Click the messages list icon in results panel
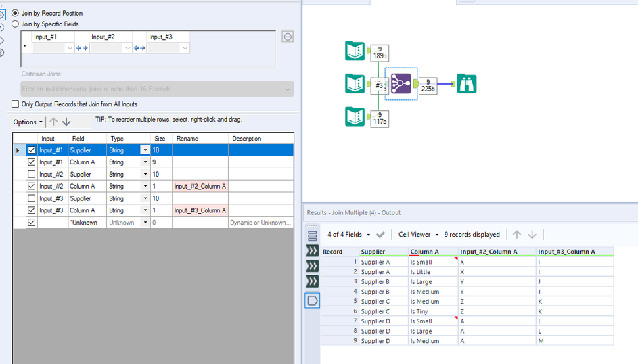The width and height of the screenshot is (638, 364). click(x=313, y=236)
